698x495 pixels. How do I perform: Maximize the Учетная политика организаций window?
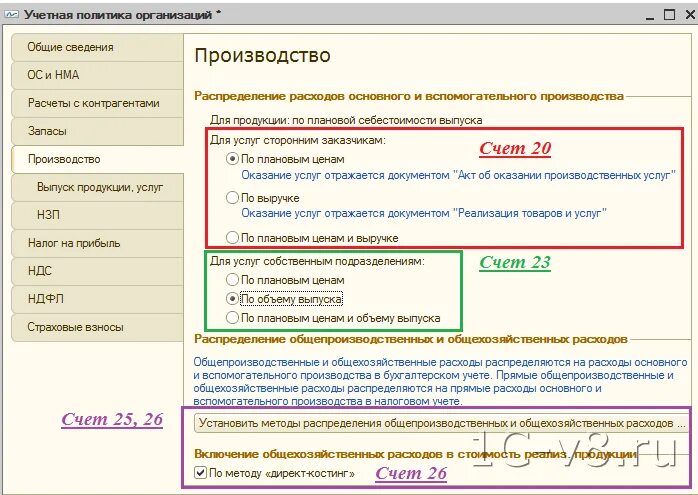(x=669, y=15)
